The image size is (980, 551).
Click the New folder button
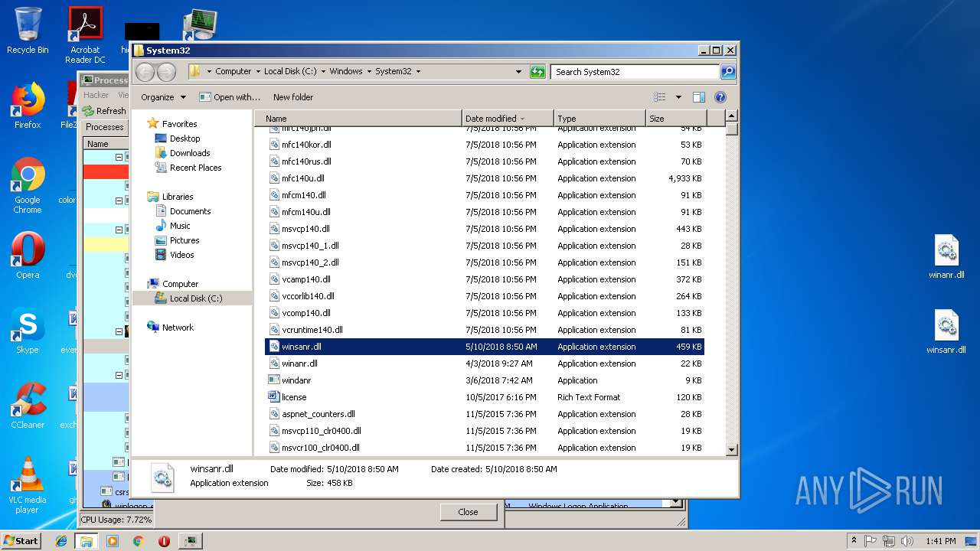(x=293, y=97)
